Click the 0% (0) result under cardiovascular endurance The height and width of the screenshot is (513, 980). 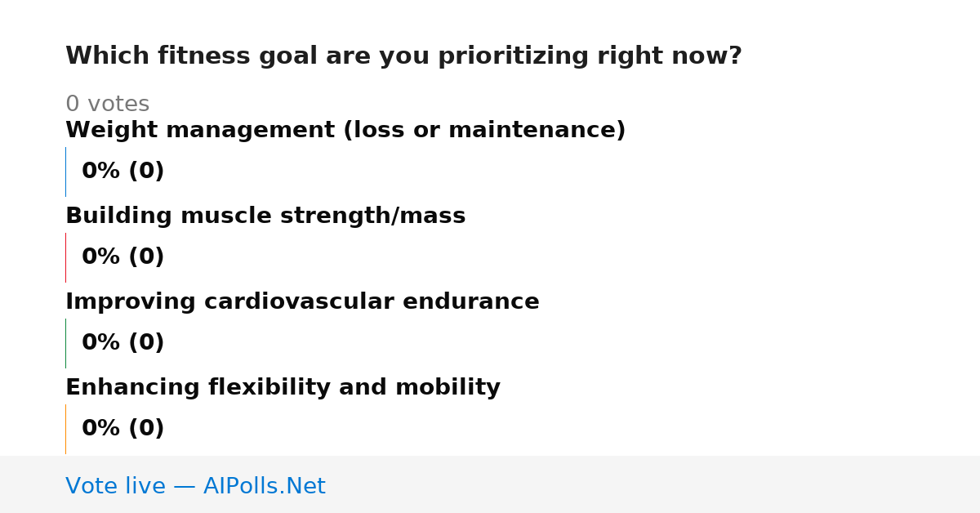coord(122,343)
